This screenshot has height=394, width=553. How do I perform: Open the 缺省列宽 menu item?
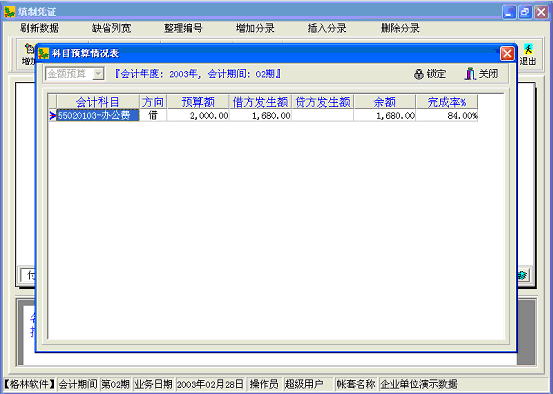tap(111, 28)
